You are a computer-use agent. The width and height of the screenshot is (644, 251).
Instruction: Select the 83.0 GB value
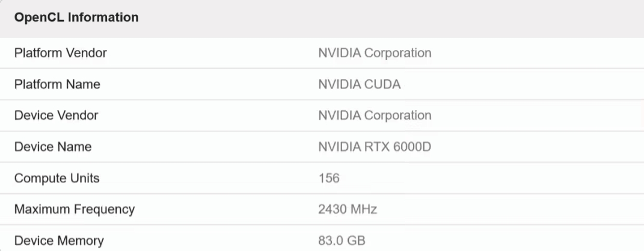point(341,241)
